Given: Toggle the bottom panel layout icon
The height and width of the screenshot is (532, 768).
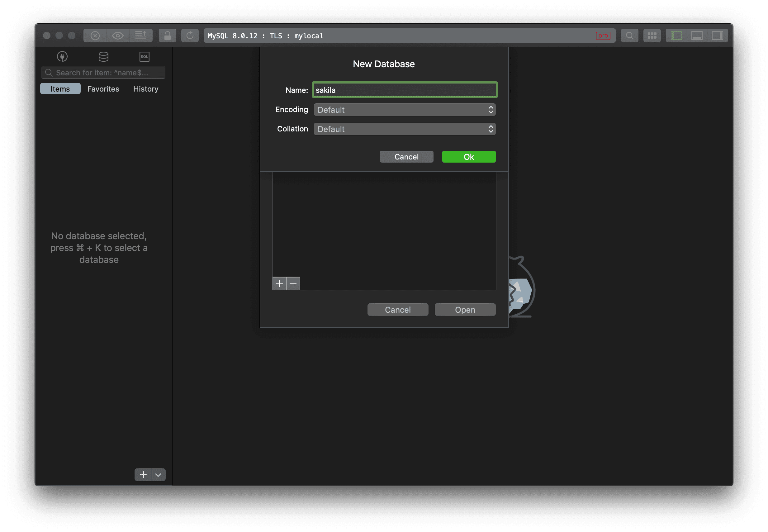Looking at the screenshot, I should [697, 36].
